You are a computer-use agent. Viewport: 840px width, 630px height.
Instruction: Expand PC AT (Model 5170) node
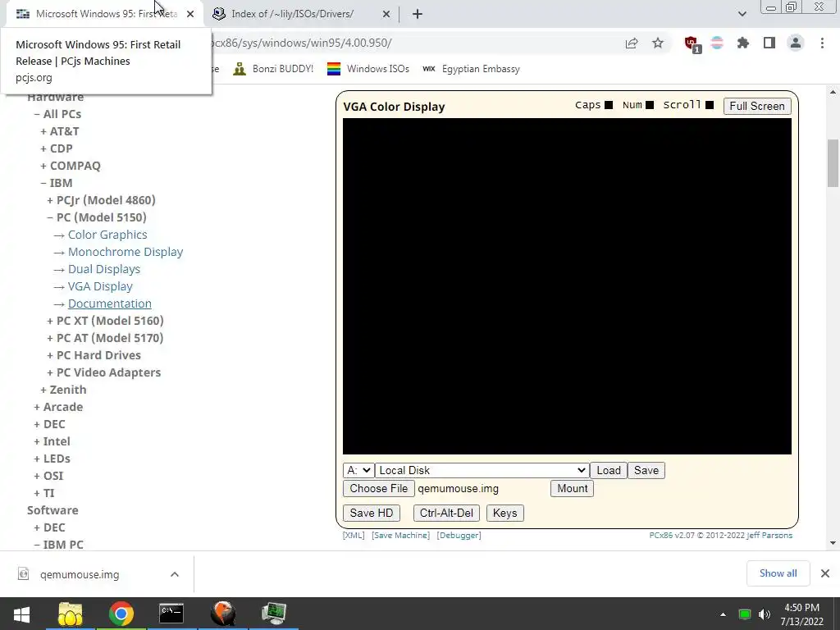click(x=105, y=337)
